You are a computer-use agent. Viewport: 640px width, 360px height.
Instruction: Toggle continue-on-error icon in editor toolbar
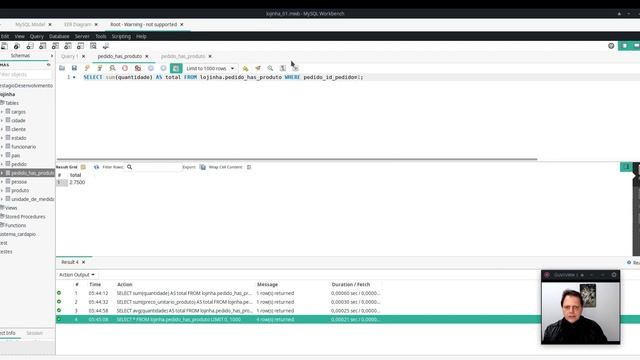tap(138, 68)
